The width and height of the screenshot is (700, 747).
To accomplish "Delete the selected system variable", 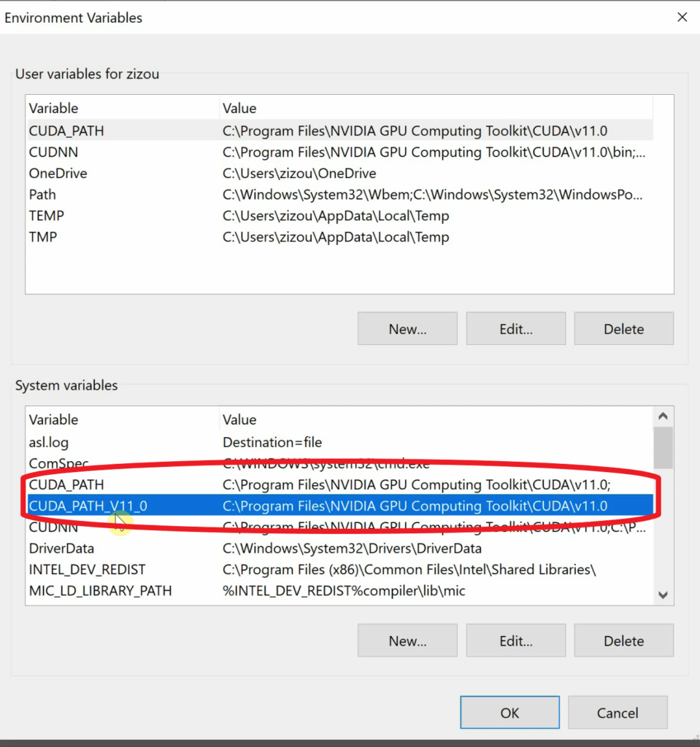I will (x=623, y=640).
